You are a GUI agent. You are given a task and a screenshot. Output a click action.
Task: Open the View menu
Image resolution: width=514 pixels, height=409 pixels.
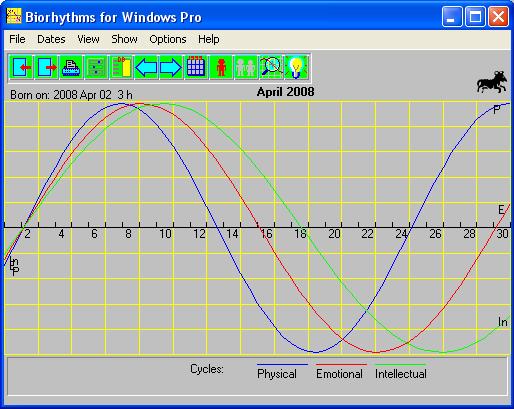click(88, 39)
